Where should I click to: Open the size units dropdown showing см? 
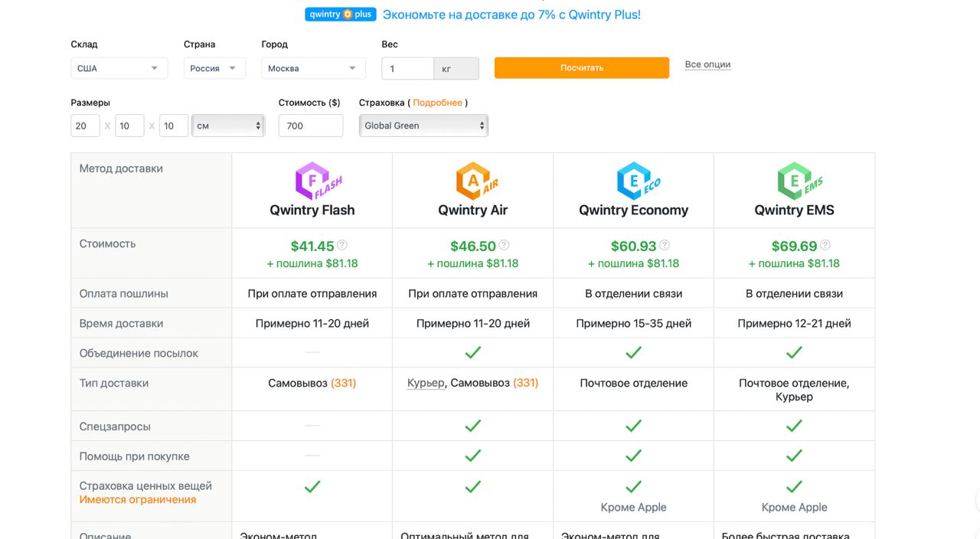click(228, 126)
